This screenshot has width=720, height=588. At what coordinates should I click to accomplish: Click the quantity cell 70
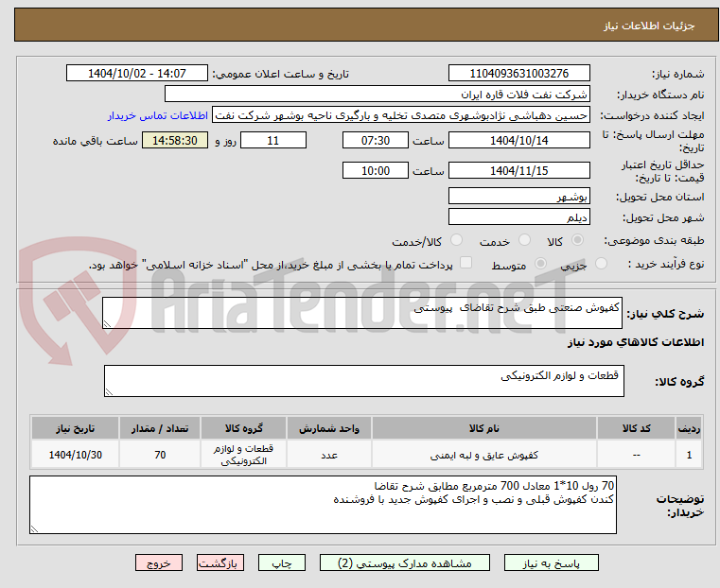[x=159, y=455]
